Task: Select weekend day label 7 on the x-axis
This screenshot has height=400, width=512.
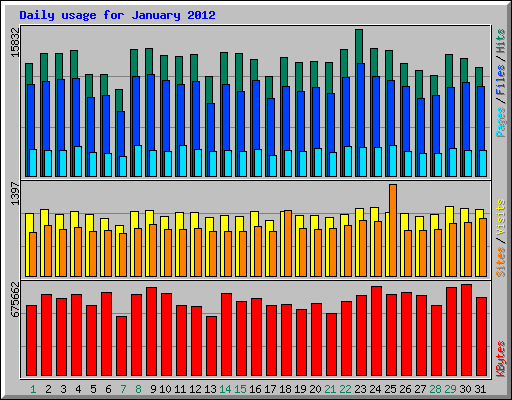Action: pos(123,389)
